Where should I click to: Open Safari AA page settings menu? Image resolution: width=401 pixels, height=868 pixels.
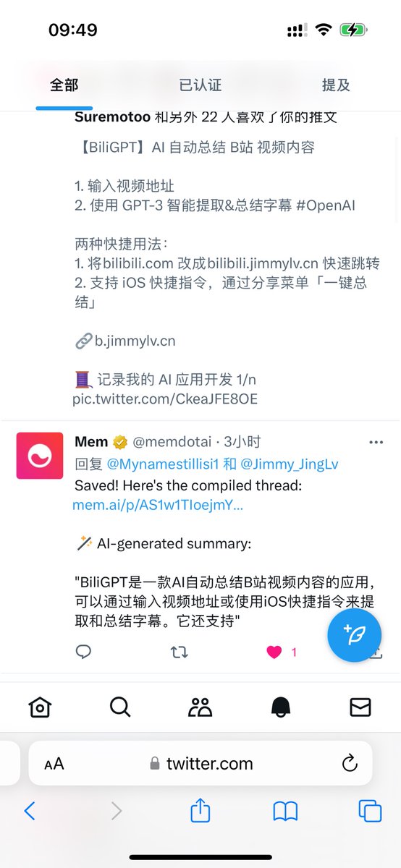point(54,764)
